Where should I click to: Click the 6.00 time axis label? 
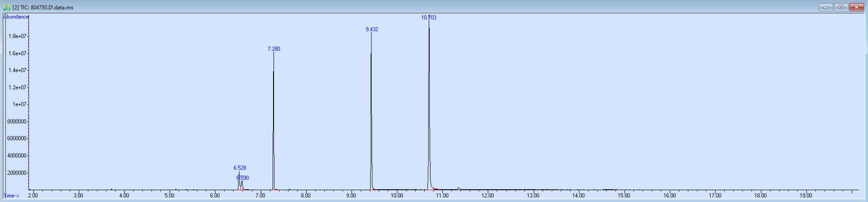tap(215, 196)
